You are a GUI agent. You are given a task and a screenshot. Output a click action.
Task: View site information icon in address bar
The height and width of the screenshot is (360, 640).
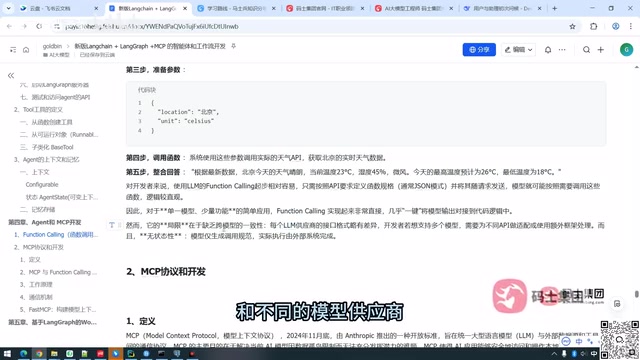point(57,27)
